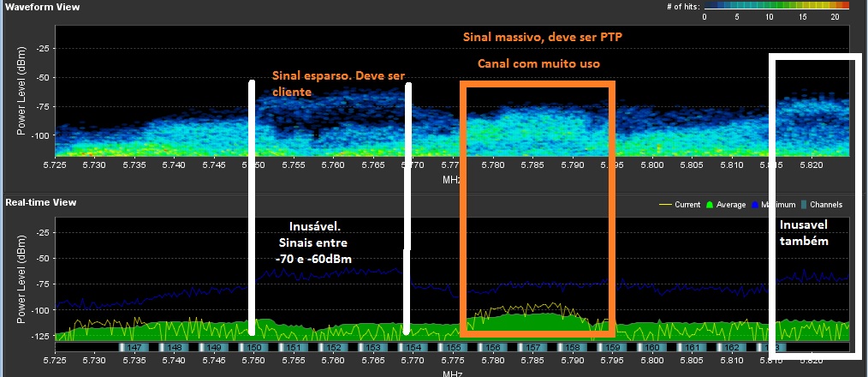The height and width of the screenshot is (377, 868).
Task: Select channel 161 marker in channel bar
Action: [x=693, y=348]
